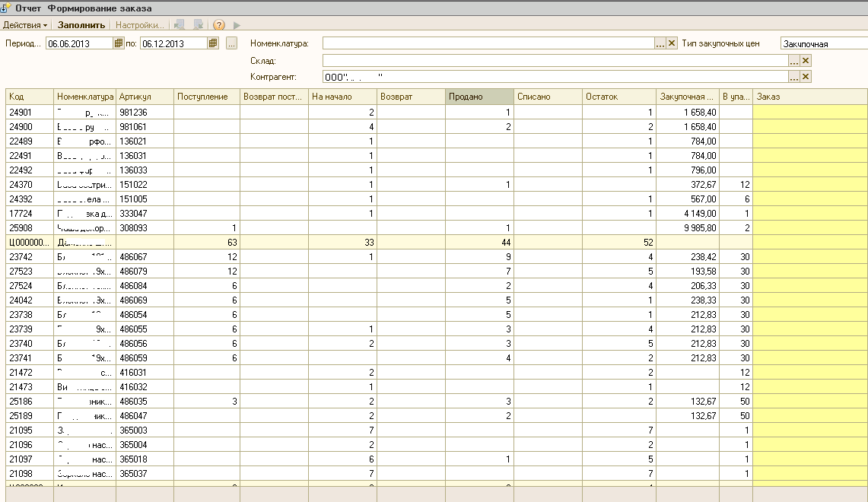
Task: Open Контрагент selection with ellipsis button
Action: pyautogui.click(x=794, y=77)
